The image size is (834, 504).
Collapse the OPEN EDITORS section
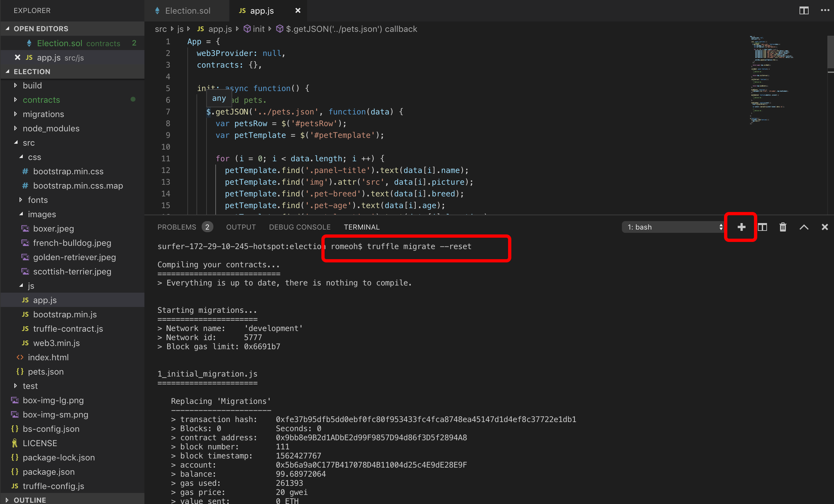(41, 29)
